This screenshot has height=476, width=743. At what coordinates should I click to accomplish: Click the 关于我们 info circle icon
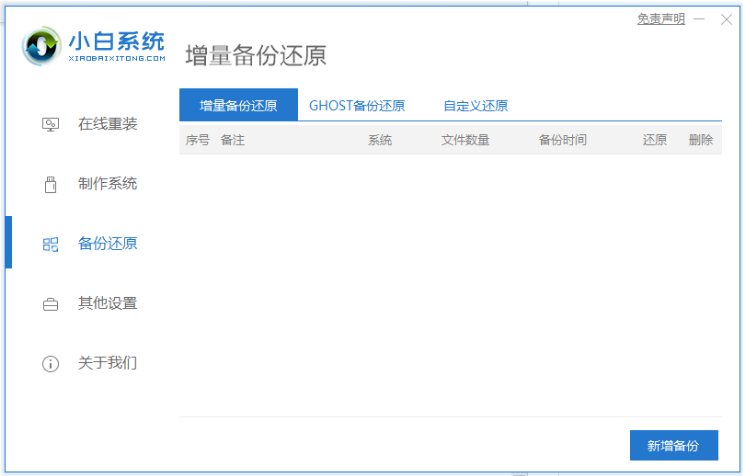click(50, 364)
